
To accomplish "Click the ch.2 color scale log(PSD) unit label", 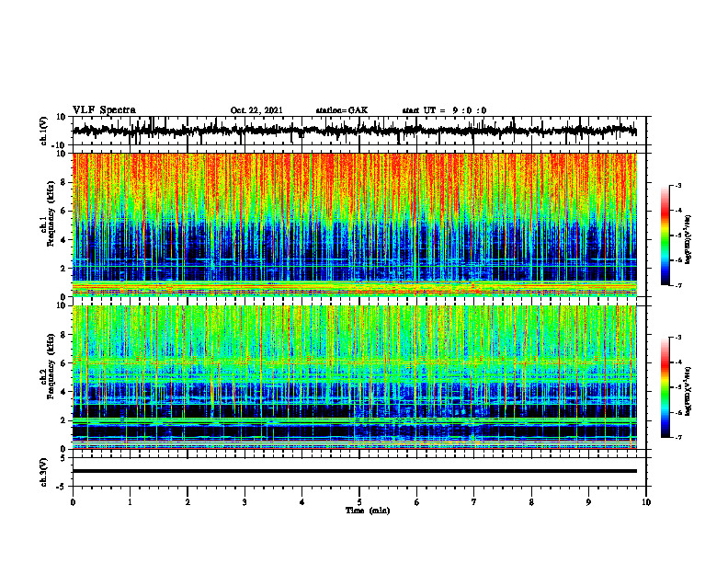I will click(688, 391).
